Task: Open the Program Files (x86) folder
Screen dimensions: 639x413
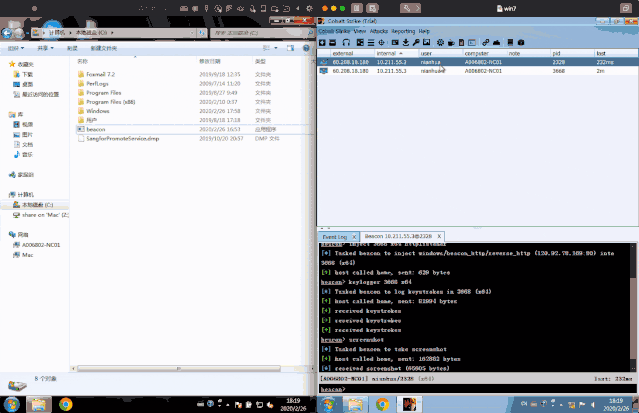Action: [x=110, y=101]
